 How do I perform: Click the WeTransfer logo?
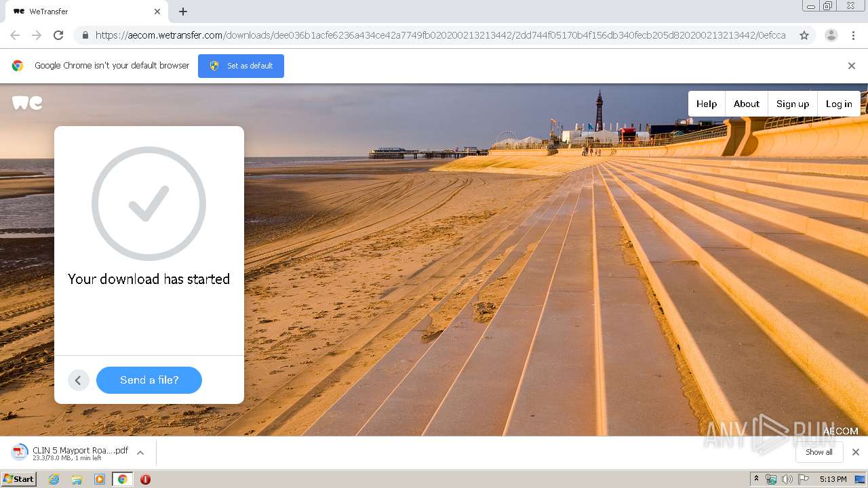(x=27, y=102)
